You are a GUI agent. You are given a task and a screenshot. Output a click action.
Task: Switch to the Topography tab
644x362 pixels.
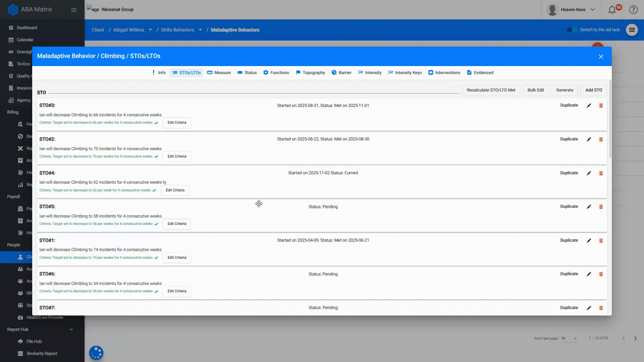pos(310,73)
